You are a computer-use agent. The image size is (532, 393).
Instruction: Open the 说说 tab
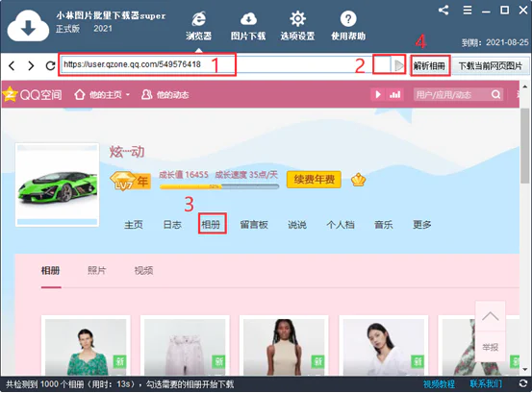[x=297, y=225]
